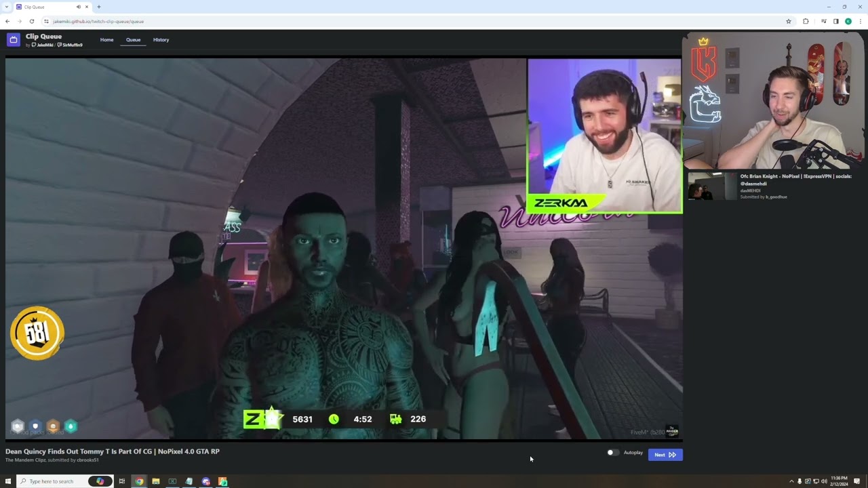Mute tab via speaker icon on Clip Queue tab
The width and height of the screenshot is (868, 488).
tap(78, 7)
